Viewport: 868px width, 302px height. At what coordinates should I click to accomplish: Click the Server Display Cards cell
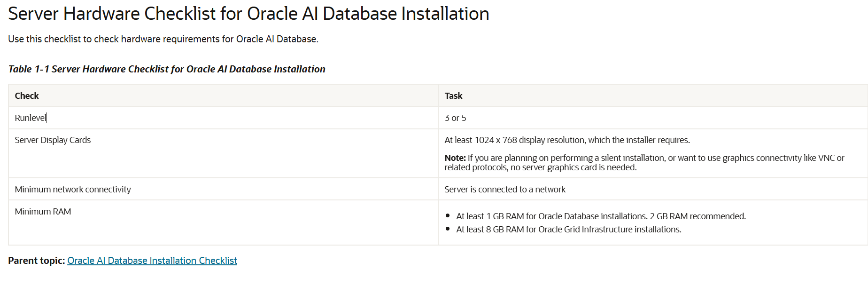(x=53, y=140)
